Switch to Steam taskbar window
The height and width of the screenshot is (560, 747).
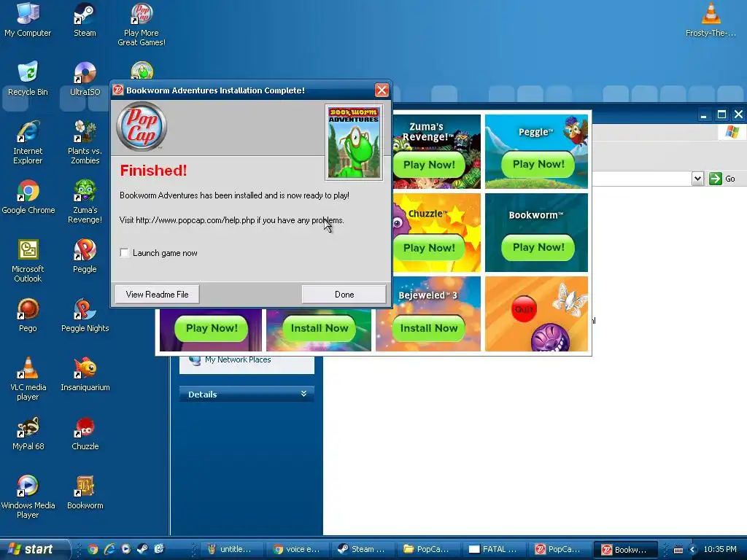(362, 549)
